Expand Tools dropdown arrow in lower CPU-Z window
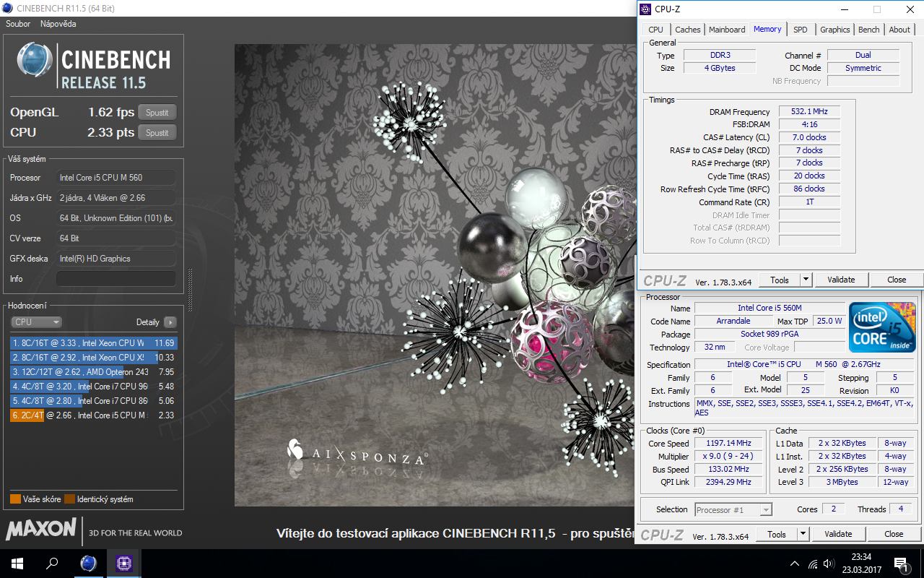Viewport: 924px width, 578px height. coord(803,535)
